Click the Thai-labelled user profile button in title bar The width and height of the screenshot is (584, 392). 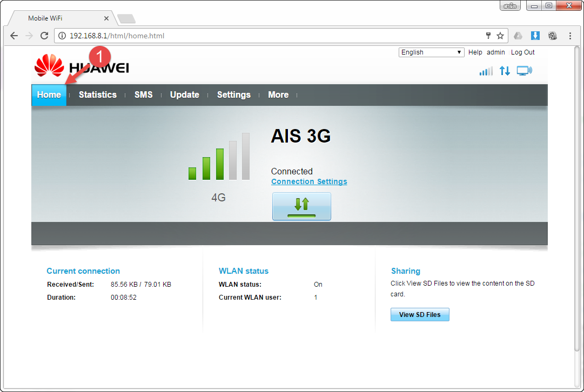[x=510, y=5]
